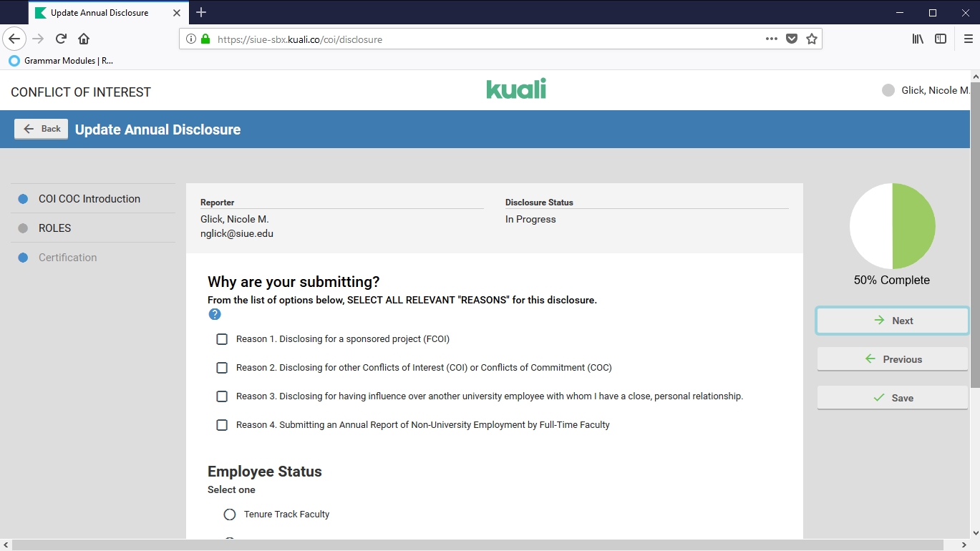Open the ROLES step in sidebar
Image resolution: width=980 pixels, height=551 pixels.
point(55,228)
